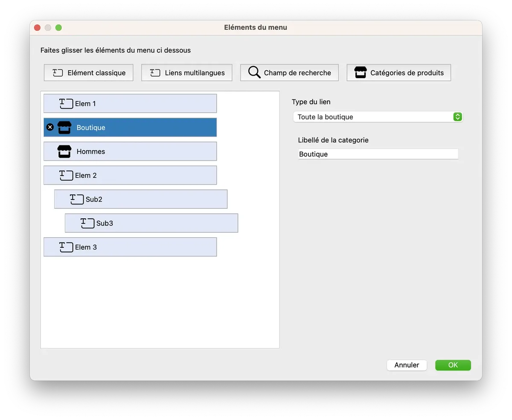
Task: Click the Libellé de la categorie text field
Action: tap(378, 154)
